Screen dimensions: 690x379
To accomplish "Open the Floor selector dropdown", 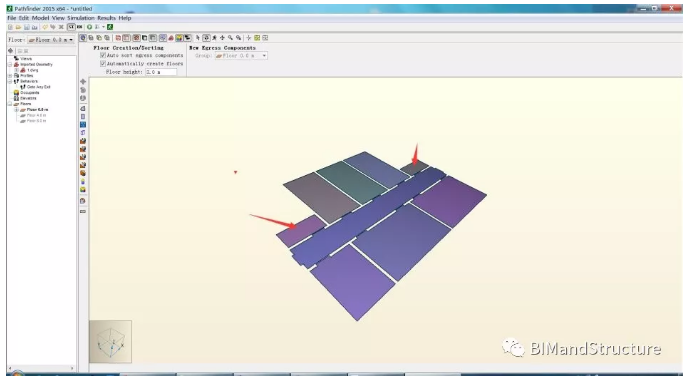I will click(51, 40).
